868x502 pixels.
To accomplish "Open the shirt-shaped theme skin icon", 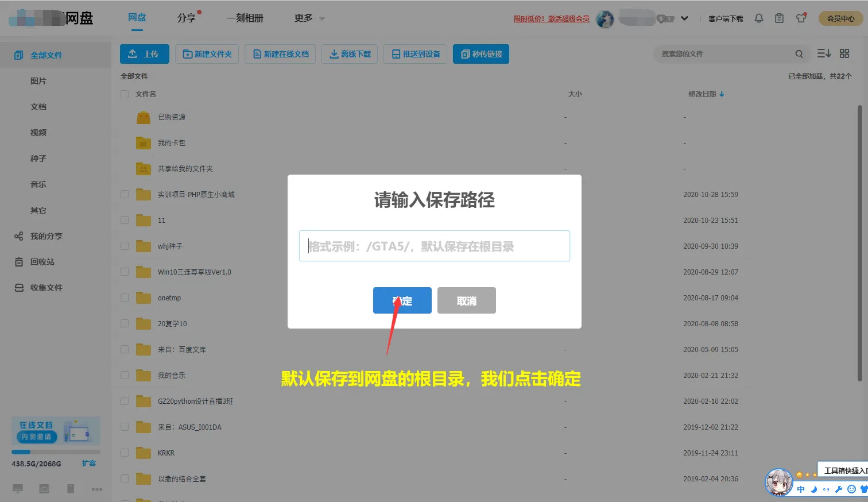I will click(x=800, y=18).
